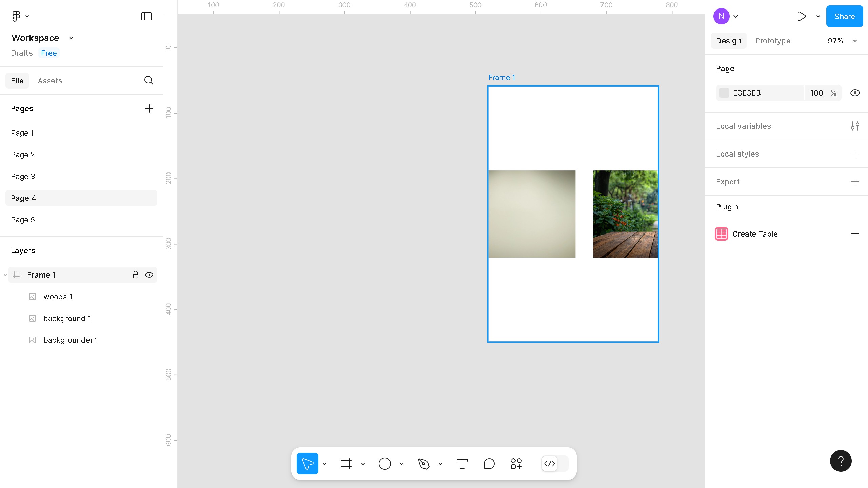Collapse the Frame 1 layer tree
The image size is (868, 488).
click(x=5, y=275)
